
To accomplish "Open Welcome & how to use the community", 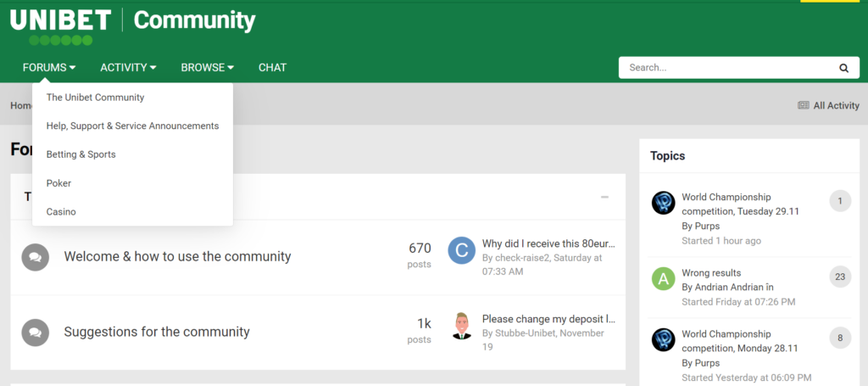I will click(x=177, y=256).
